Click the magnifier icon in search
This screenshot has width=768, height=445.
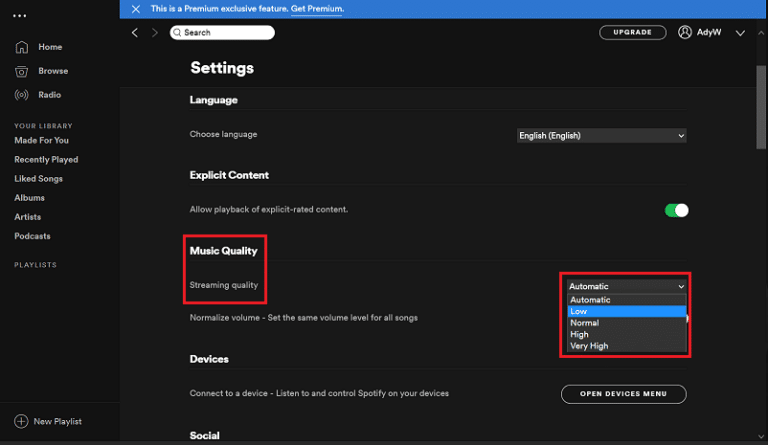pos(177,32)
